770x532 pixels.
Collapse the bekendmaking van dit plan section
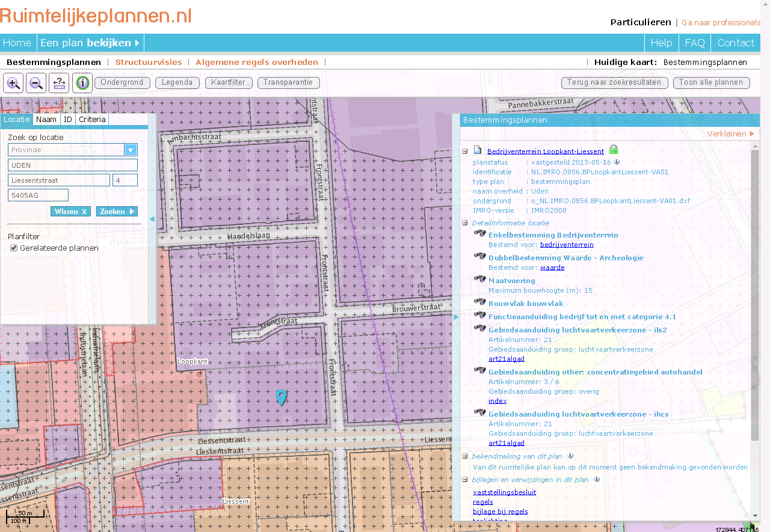point(465,456)
